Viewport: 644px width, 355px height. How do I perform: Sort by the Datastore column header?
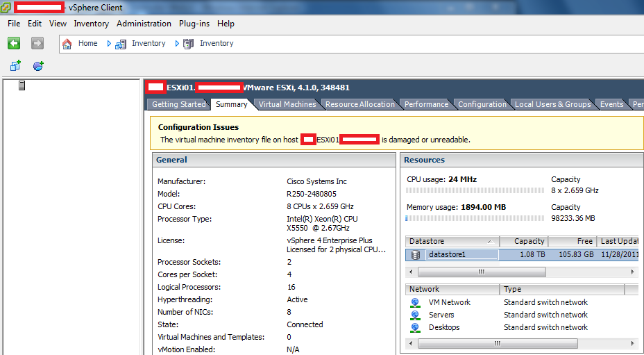pyautogui.click(x=452, y=241)
